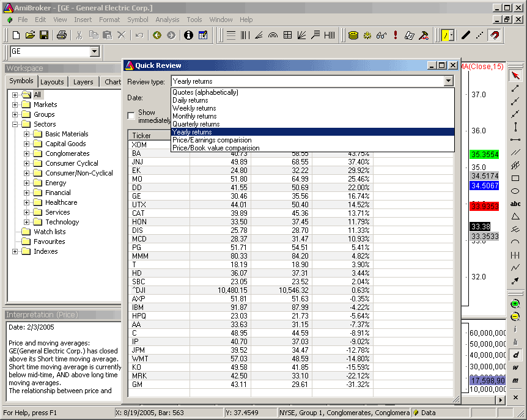Expand the All folder in Symbols tree
527x420 pixels.
tap(15, 95)
